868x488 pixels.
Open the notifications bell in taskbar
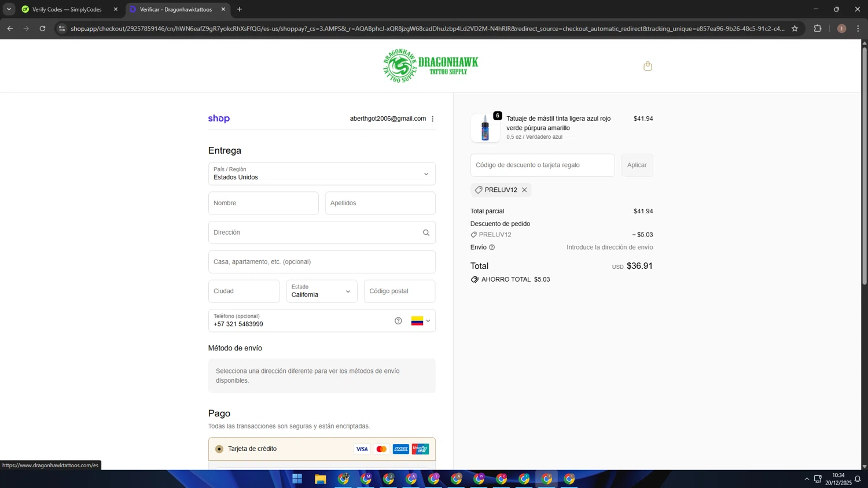[x=858, y=479]
